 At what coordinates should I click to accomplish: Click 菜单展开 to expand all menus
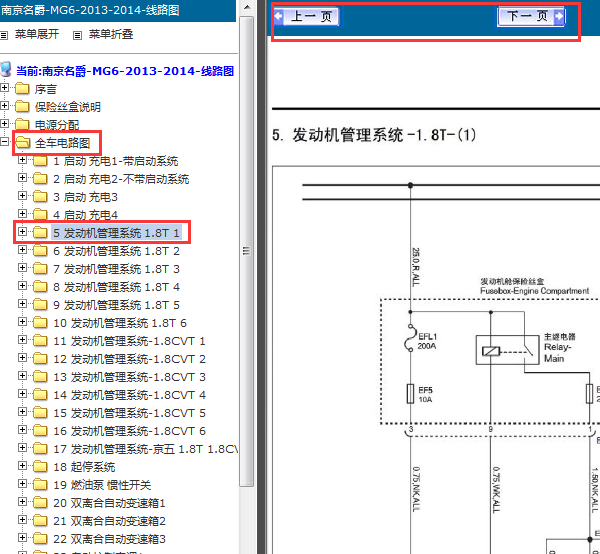37,34
